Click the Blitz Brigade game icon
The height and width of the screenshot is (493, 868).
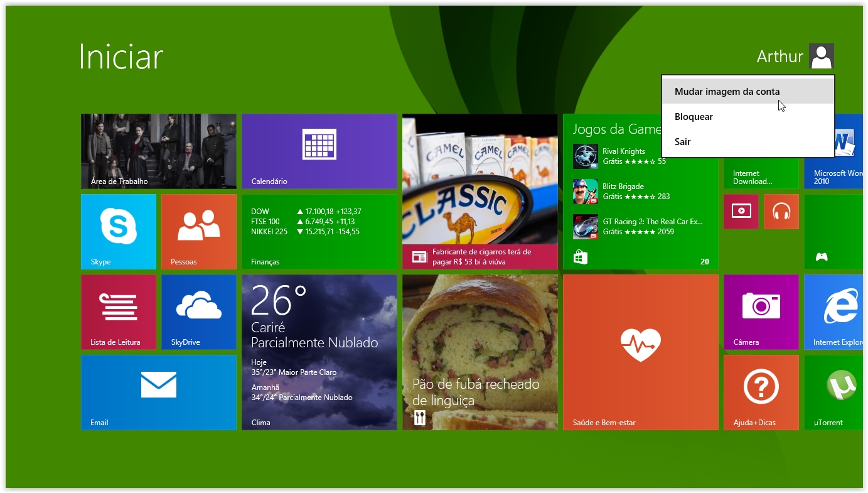[x=586, y=192]
